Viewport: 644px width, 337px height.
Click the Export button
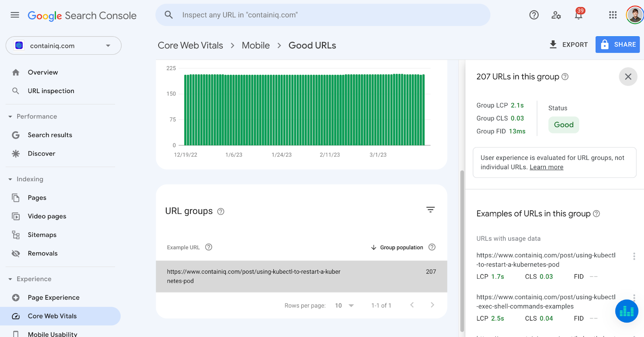568,45
